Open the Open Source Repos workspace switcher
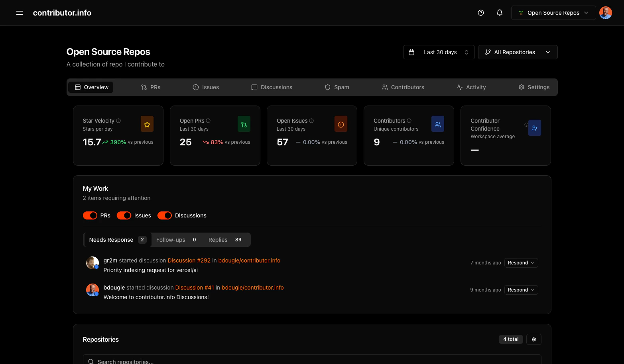The image size is (624, 364). click(x=553, y=12)
